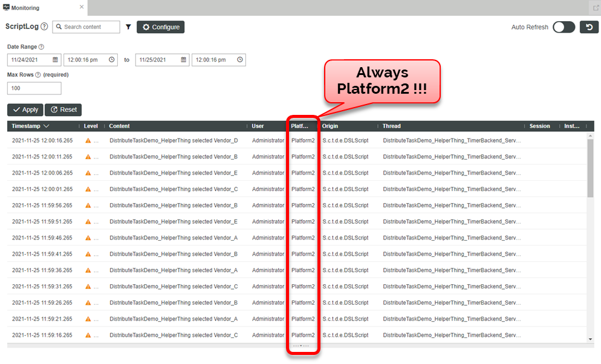Click warning icon on 12:00:11.265 row
The image size is (601, 364).
tap(88, 157)
